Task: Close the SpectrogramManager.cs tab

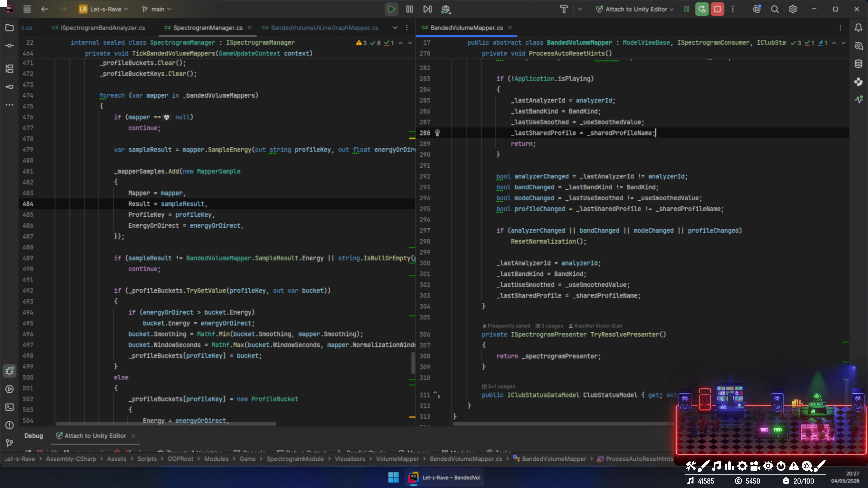Action: click(x=249, y=28)
